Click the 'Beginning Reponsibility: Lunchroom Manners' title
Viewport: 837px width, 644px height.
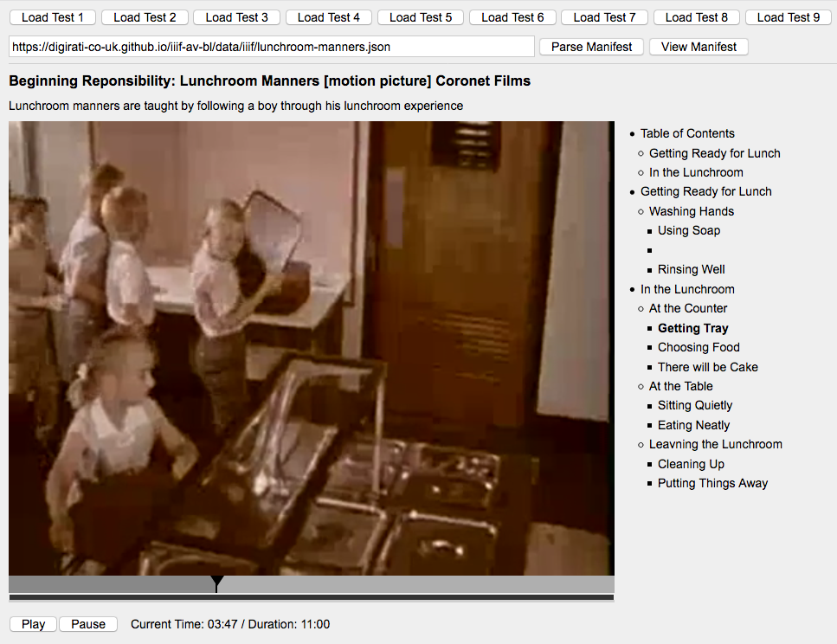click(x=269, y=81)
